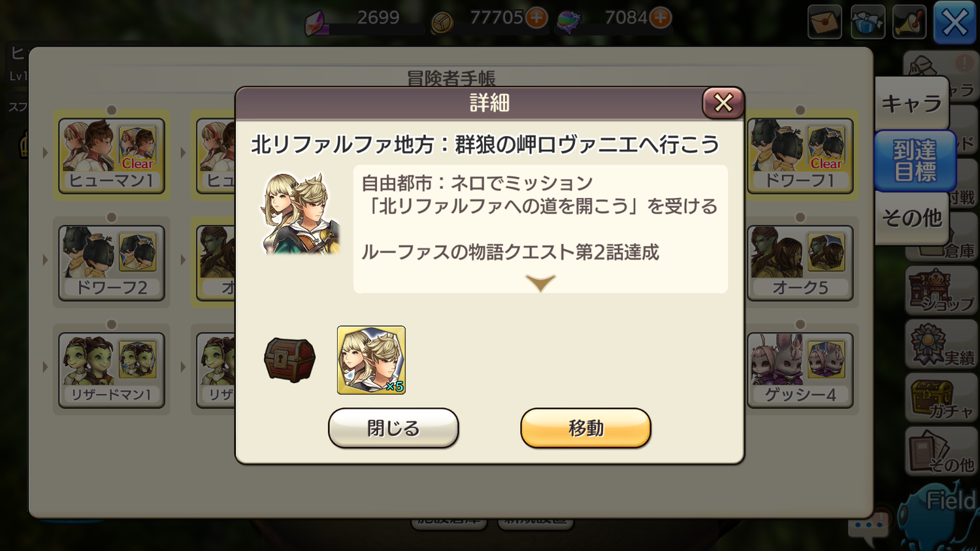
Task: Open the announcement horn icon
Action: (909, 22)
